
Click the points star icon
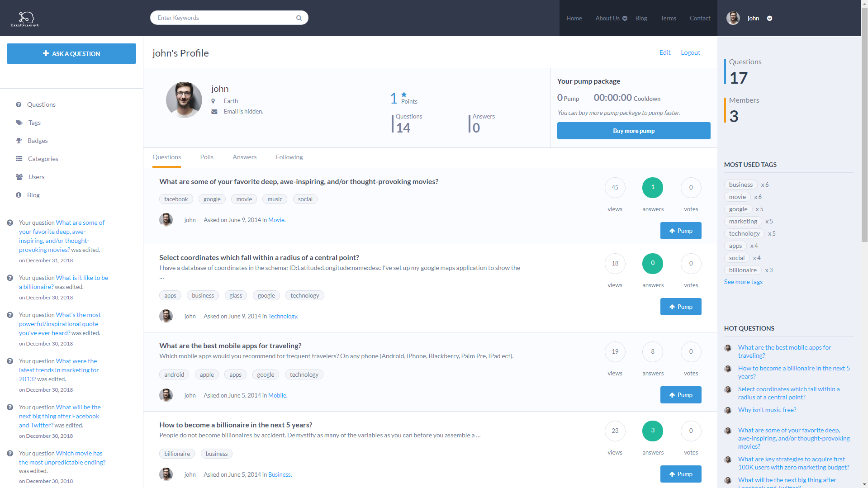pyautogui.click(x=404, y=95)
